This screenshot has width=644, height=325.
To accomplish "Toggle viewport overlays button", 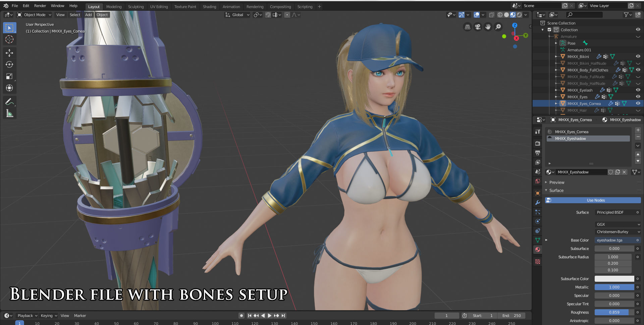I will [x=477, y=15].
